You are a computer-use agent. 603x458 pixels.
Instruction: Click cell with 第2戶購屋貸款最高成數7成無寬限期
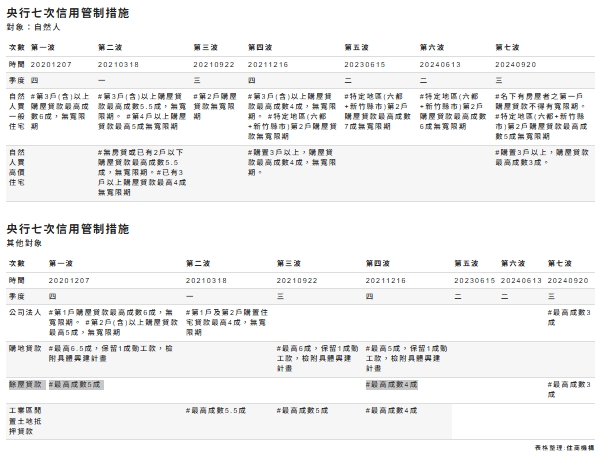378,111
